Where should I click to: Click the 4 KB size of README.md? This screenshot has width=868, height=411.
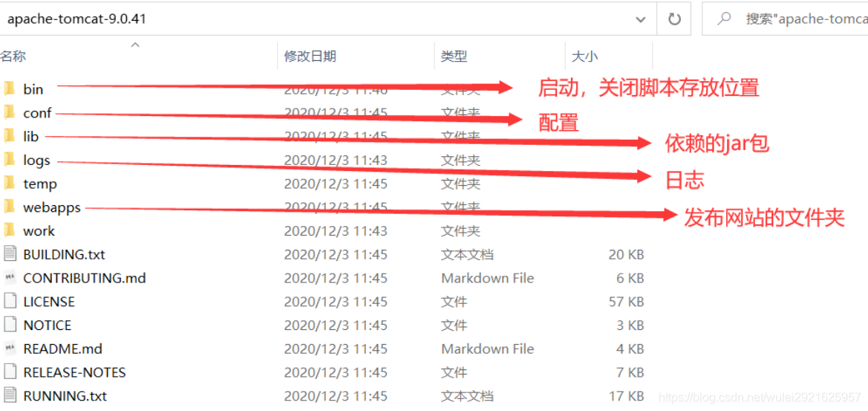pos(630,349)
